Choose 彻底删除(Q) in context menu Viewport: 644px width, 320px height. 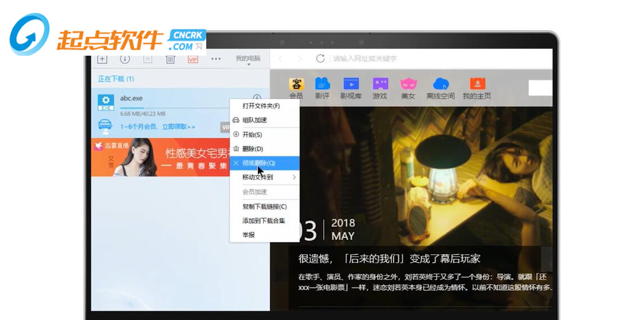click(x=265, y=163)
